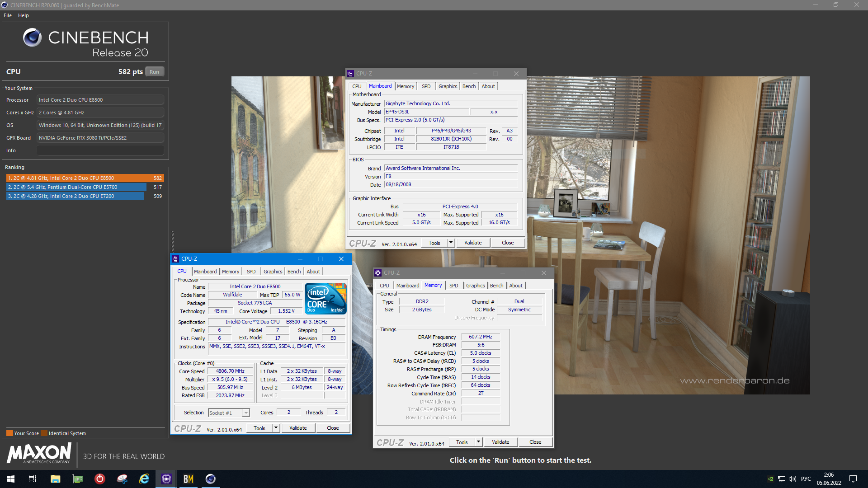Click Close button in CPU window

333,428
